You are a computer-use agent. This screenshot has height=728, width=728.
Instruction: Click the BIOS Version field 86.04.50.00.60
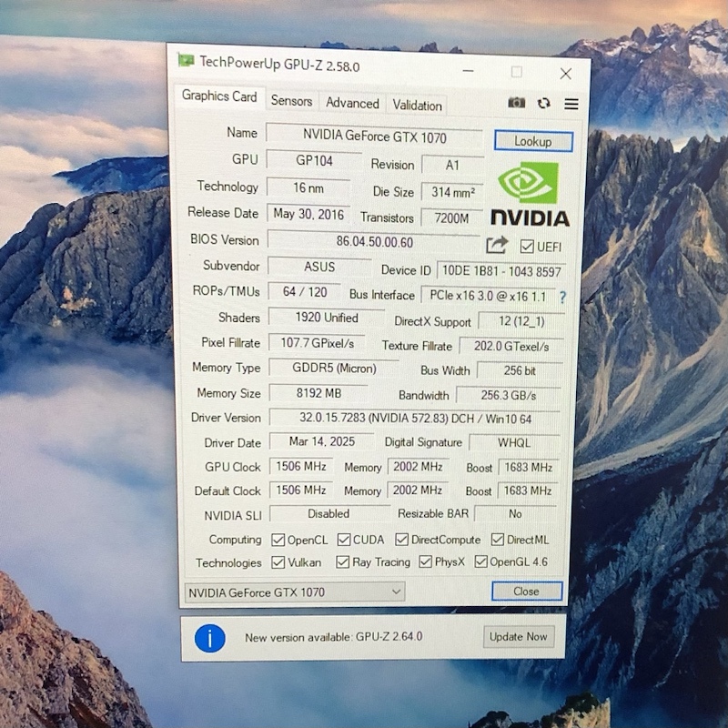tap(374, 242)
